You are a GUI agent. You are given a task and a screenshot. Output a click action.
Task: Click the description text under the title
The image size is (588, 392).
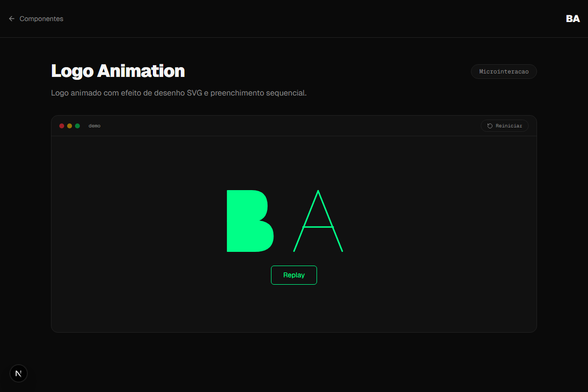click(x=179, y=93)
